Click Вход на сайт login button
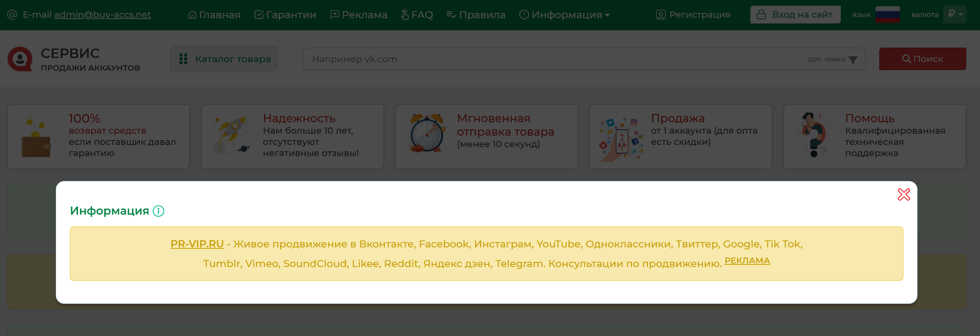This screenshot has width=980, height=336. tap(795, 15)
